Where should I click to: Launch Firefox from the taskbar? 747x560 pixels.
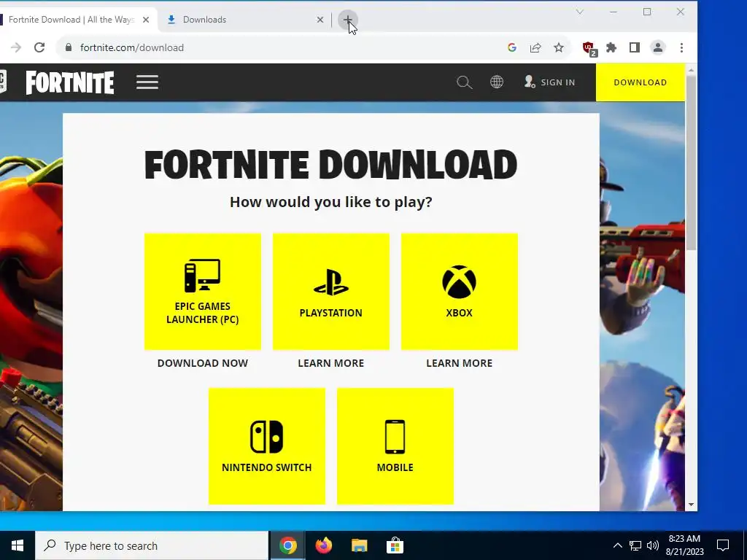(x=323, y=545)
